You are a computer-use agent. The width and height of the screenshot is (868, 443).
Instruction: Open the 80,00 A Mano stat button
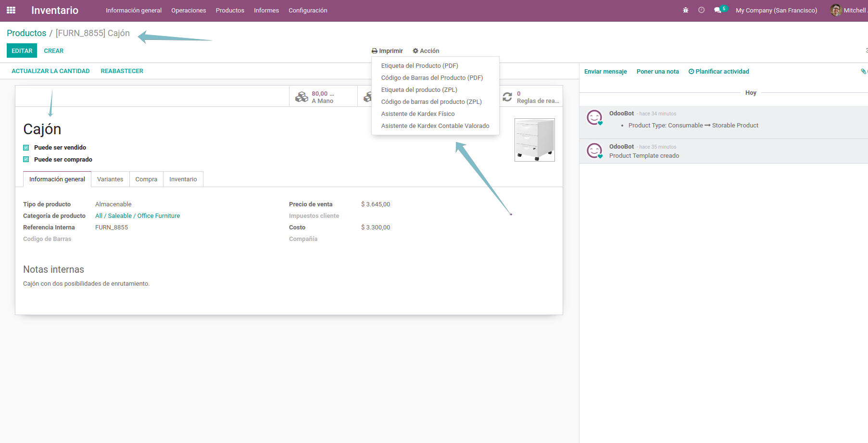coord(323,97)
